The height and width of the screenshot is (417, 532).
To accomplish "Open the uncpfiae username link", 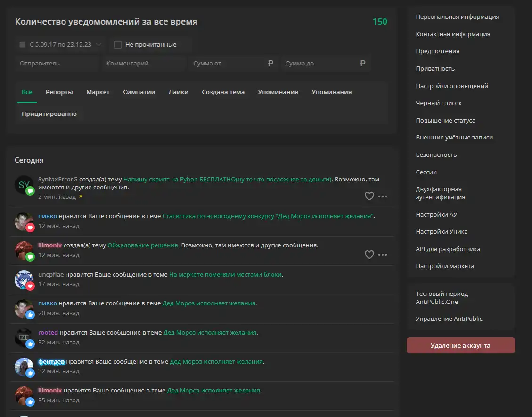I will coord(51,274).
